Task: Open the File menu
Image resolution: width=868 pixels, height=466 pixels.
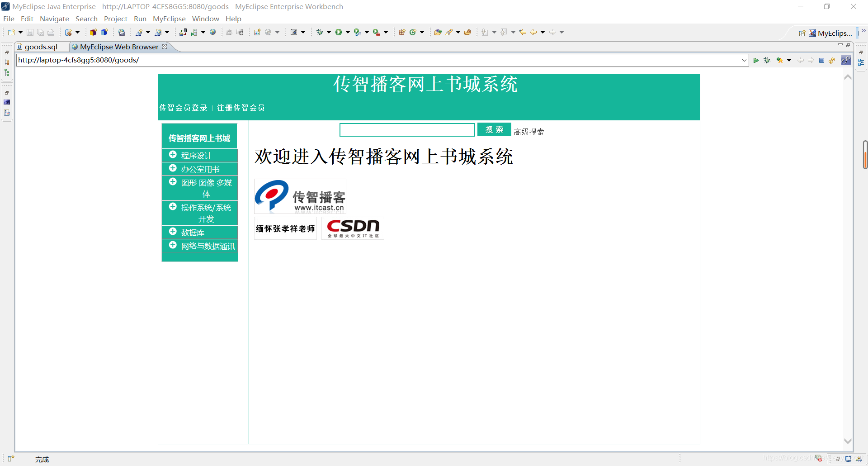Action: (x=9, y=19)
